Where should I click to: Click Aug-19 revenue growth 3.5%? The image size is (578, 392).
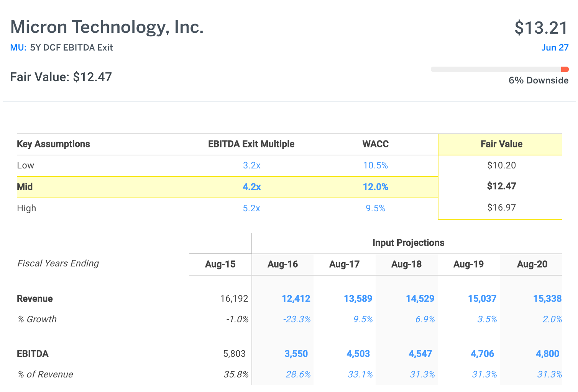click(487, 319)
